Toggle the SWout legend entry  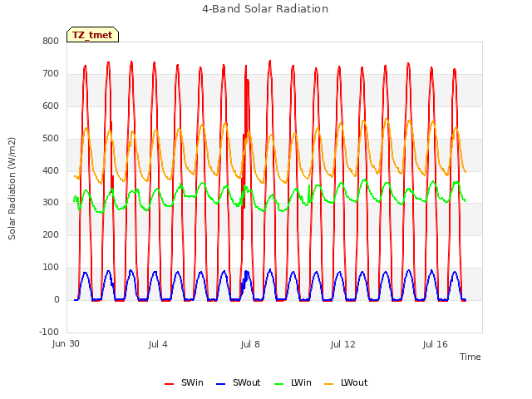239,382
